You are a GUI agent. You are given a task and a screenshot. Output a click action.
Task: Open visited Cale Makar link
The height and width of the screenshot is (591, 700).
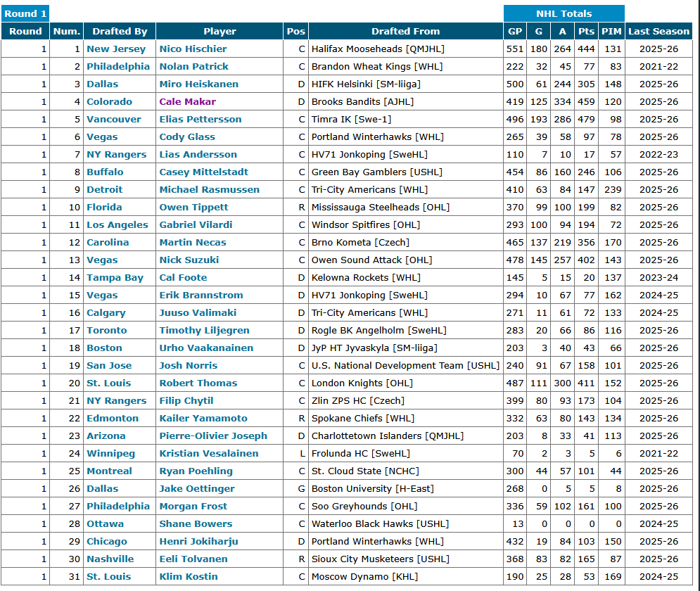(188, 101)
